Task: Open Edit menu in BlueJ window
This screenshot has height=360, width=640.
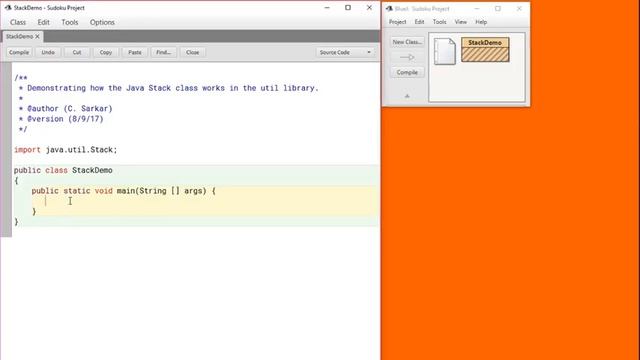Action: tap(419, 22)
